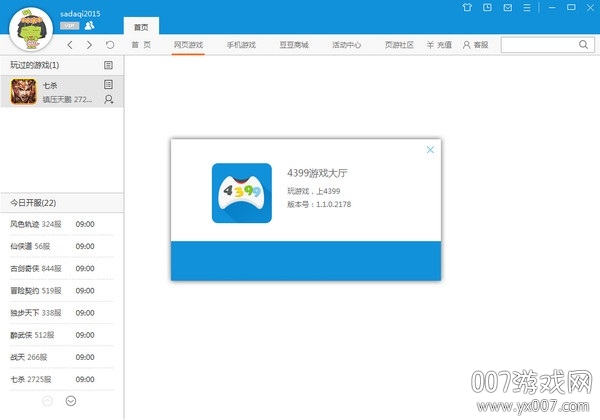
Task: Open the 豆豆商城 navigation item
Action: pos(294,45)
